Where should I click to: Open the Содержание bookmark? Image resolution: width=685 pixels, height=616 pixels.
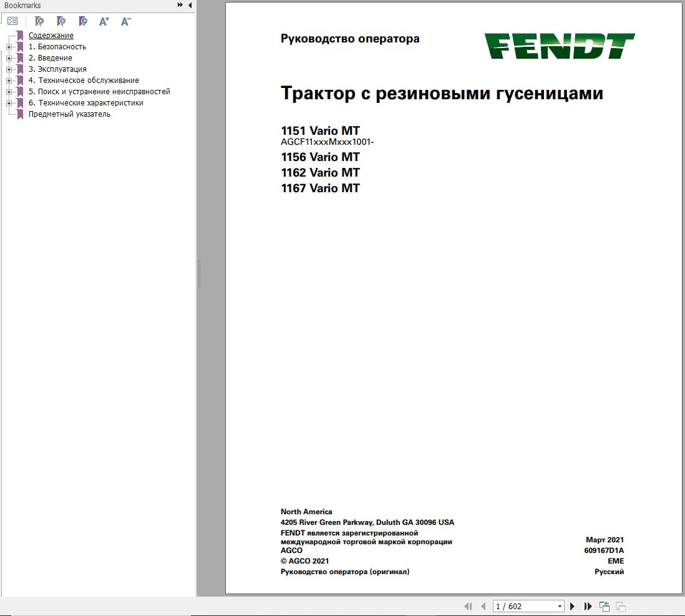click(x=51, y=36)
